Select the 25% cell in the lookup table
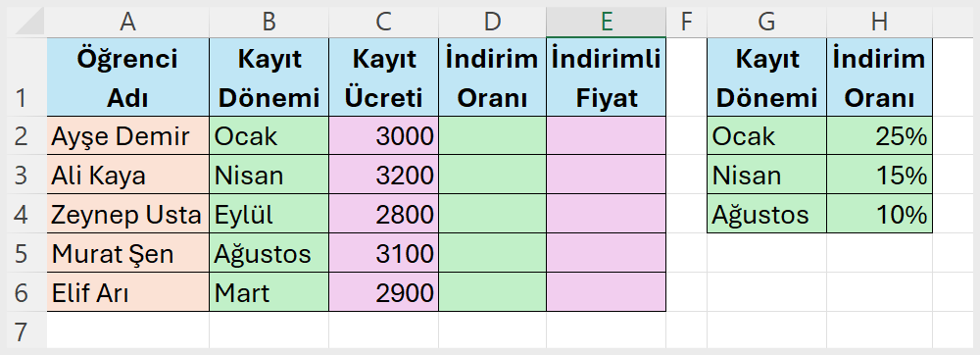980x355 pixels. click(x=879, y=135)
